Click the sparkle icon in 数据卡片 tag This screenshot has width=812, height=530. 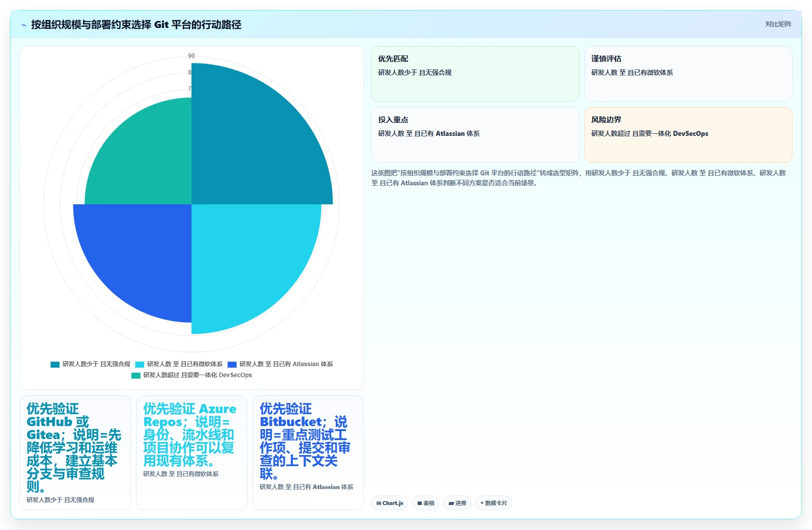click(x=482, y=503)
